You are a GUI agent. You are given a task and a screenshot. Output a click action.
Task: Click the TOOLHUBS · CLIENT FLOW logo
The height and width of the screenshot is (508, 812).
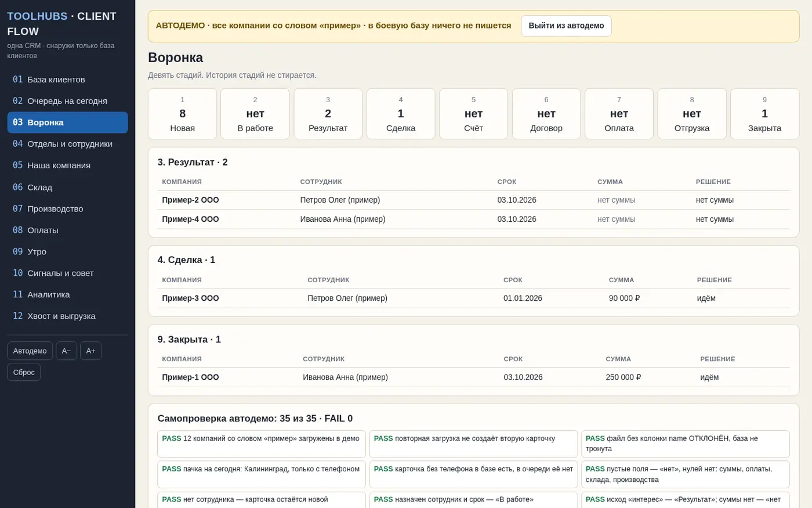click(61, 24)
